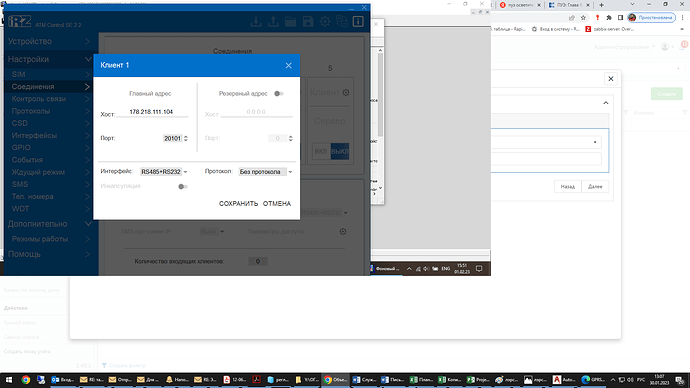
Task: Click the ОТМЕНА button
Action: point(277,204)
